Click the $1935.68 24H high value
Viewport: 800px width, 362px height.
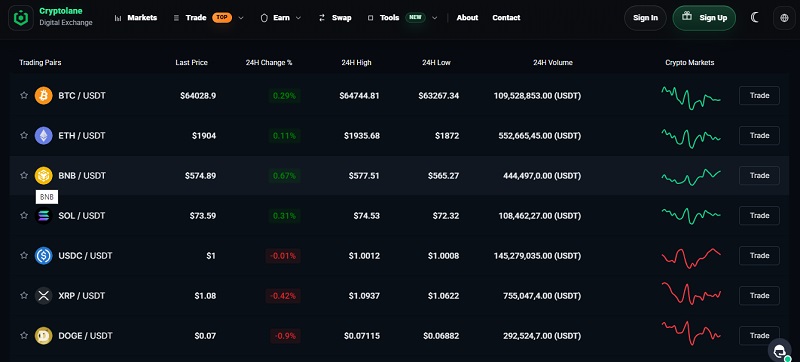[x=362, y=136]
